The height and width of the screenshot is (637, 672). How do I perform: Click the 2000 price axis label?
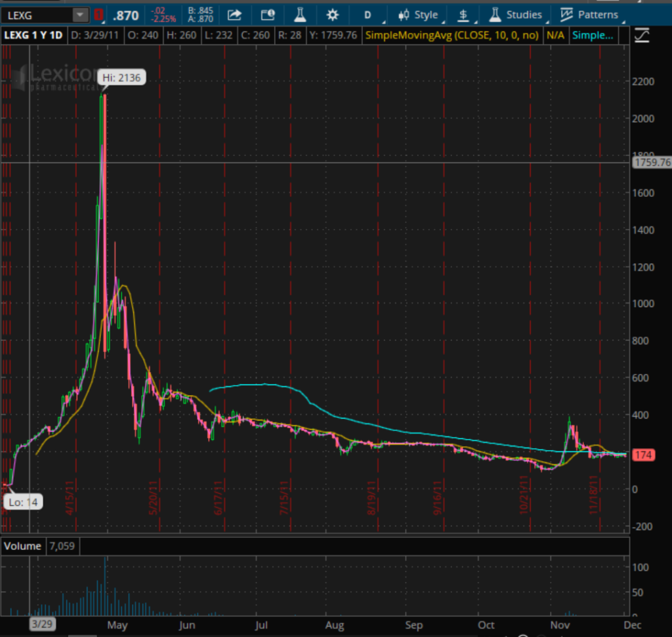point(643,118)
